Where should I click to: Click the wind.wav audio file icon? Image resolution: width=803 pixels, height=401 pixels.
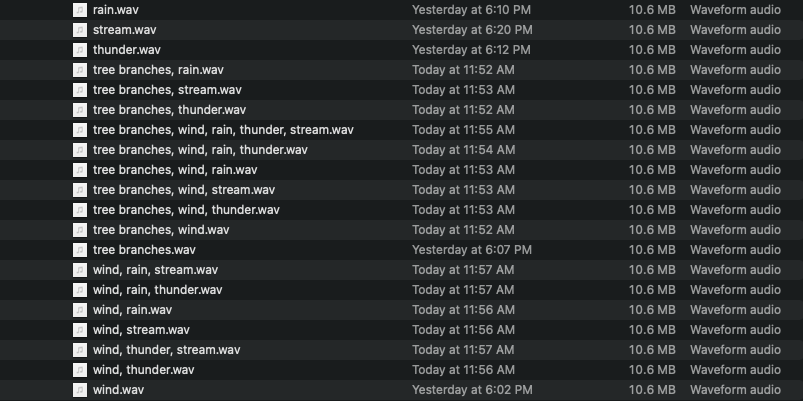[80, 390]
